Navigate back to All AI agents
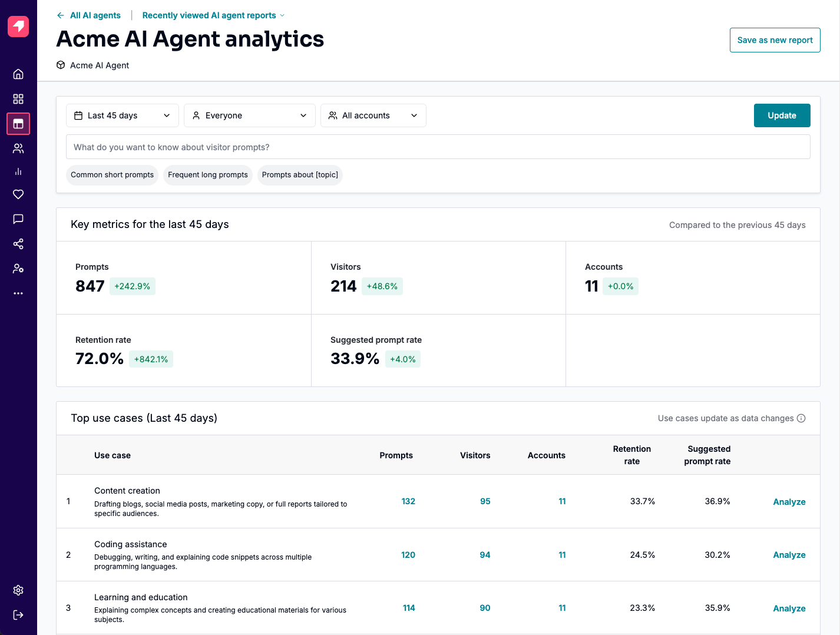 coord(88,15)
